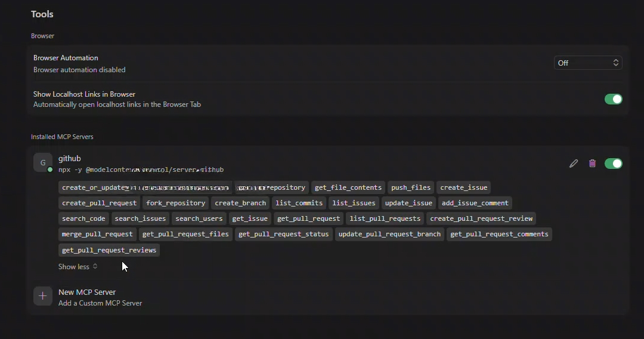Screen dimensions: 644x339
Task: Click the search_code tool tag
Action: pyautogui.click(x=83, y=218)
